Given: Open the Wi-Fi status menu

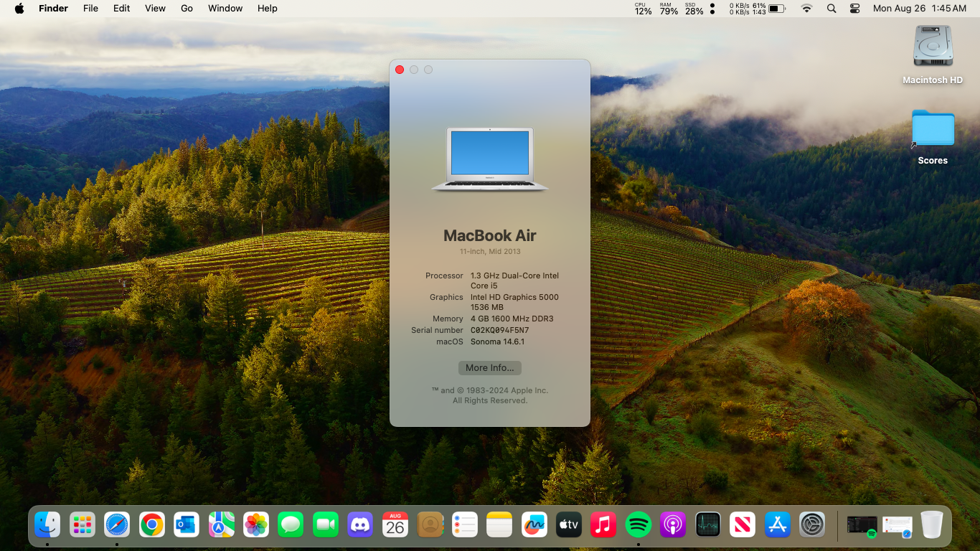Looking at the screenshot, I should click(807, 9).
